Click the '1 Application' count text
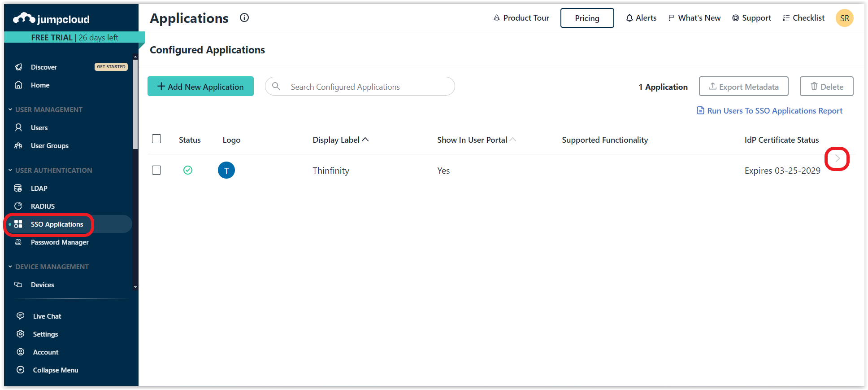Image resolution: width=868 pixels, height=390 pixels. pos(663,87)
